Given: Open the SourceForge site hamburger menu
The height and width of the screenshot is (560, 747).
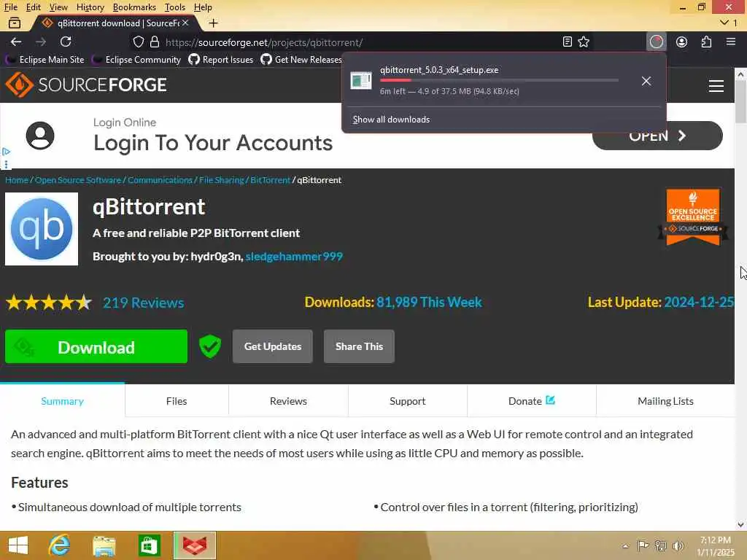Looking at the screenshot, I should point(716,86).
